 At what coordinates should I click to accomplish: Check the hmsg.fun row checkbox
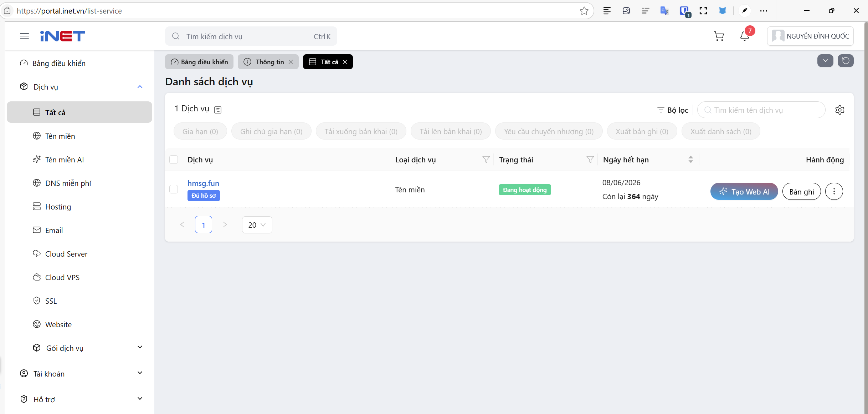tap(174, 189)
